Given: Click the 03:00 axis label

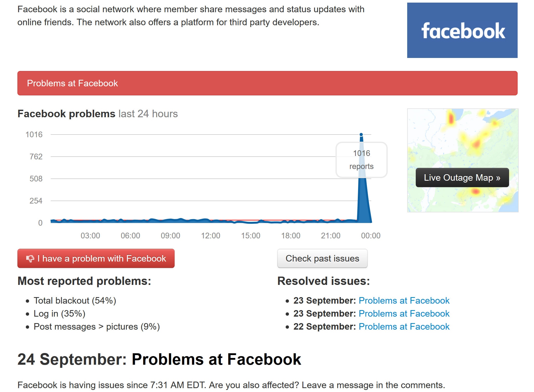Looking at the screenshot, I should click(x=90, y=236).
